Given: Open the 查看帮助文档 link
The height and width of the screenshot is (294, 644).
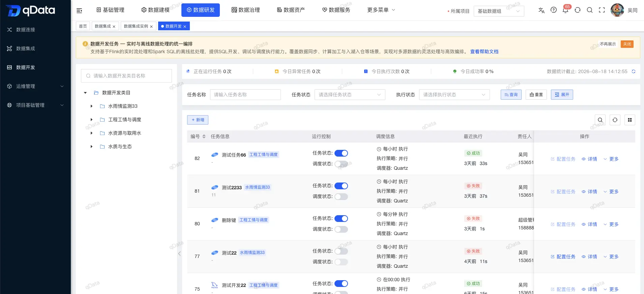Looking at the screenshot, I should [484, 52].
